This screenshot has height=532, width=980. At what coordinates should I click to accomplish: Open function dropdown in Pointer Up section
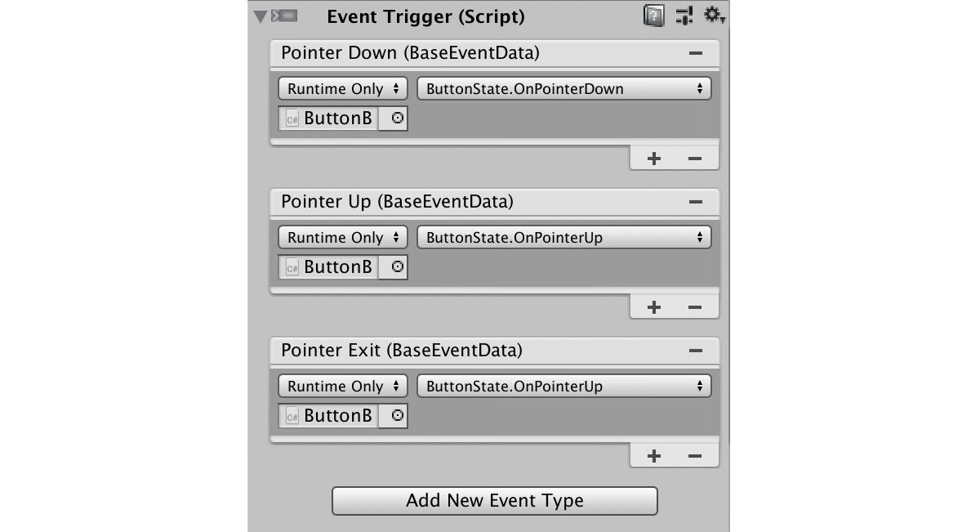(563, 238)
